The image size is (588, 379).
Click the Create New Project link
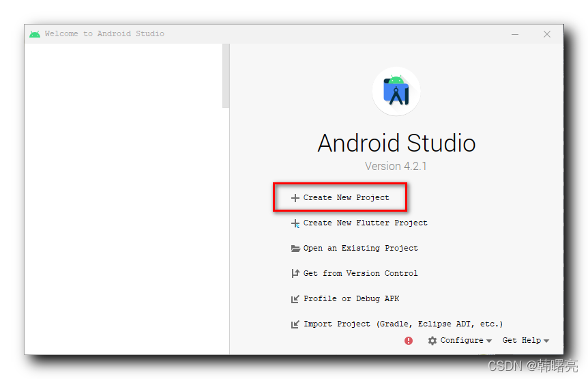[346, 198]
